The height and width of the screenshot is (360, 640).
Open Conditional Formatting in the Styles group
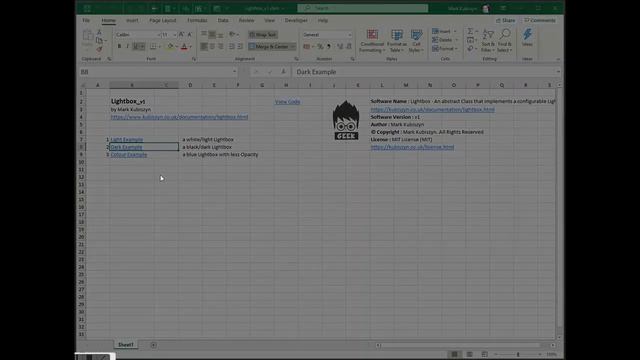(x=372, y=41)
